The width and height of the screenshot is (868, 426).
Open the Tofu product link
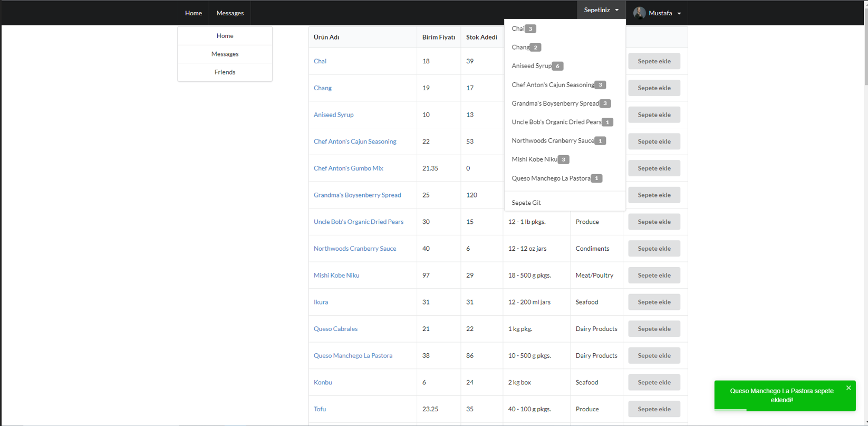tap(320, 409)
